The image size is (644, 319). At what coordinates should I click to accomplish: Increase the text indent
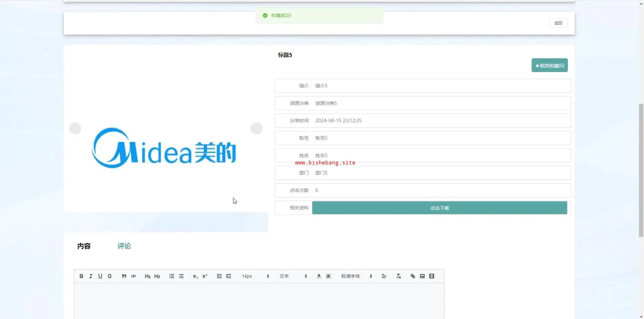pos(229,276)
